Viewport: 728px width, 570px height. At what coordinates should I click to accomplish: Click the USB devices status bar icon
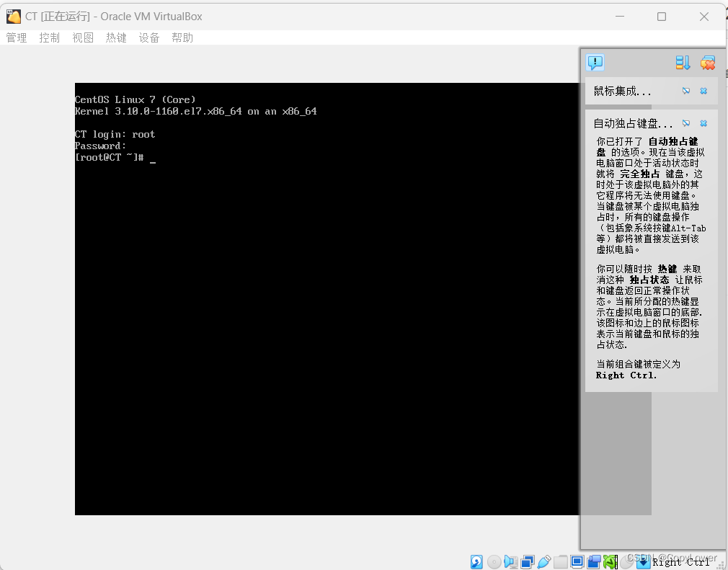click(544, 562)
